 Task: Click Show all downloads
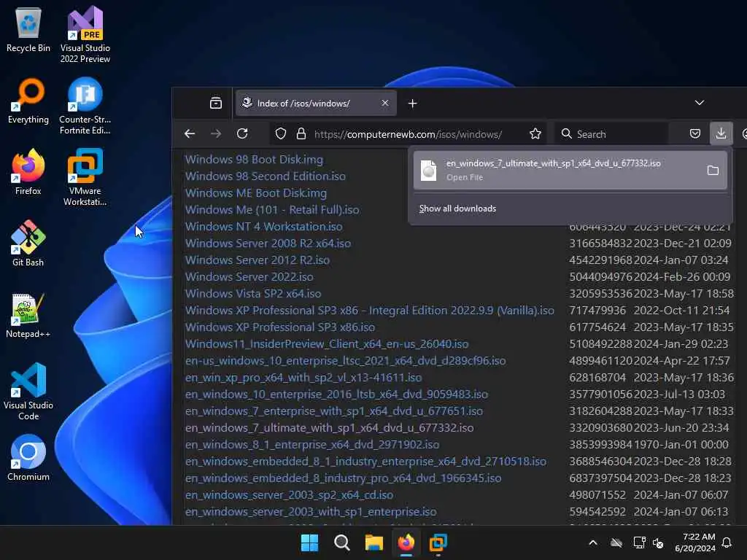[457, 209]
